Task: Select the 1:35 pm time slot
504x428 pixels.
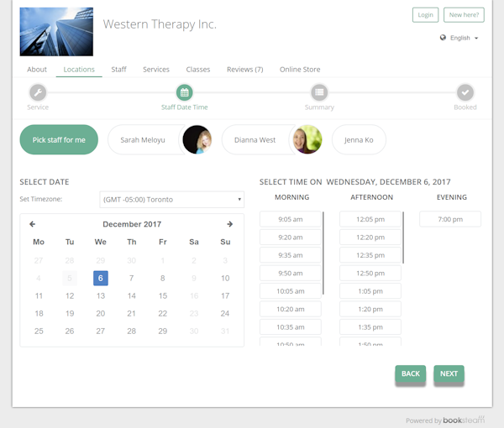Action: [x=370, y=327]
